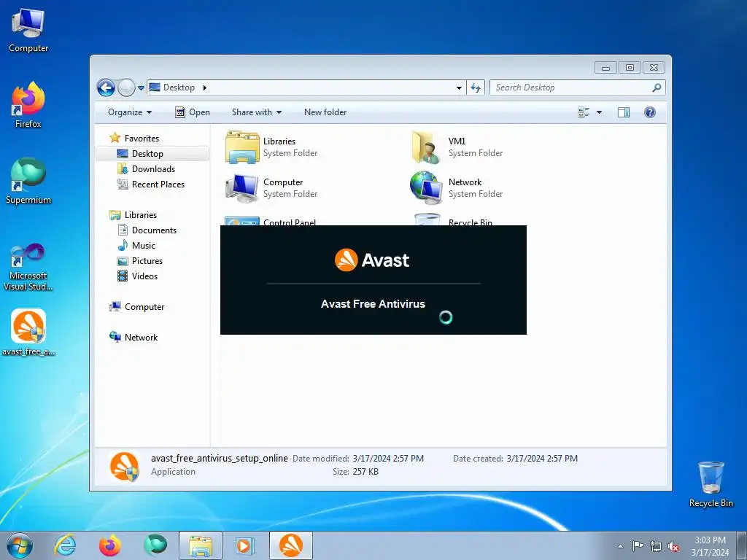Viewport: 747px width, 560px height.
Task: Click the Desktop address bar segment
Action: pos(179,87)
